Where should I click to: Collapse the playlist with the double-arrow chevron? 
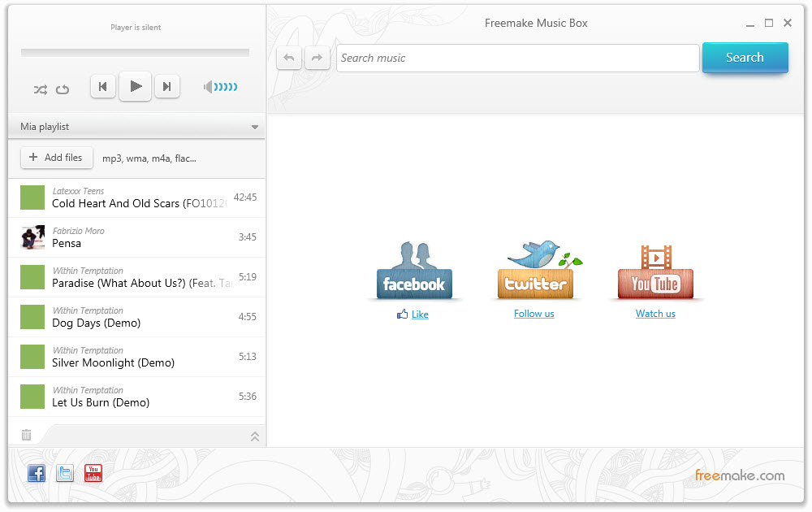tap(254, 435)
